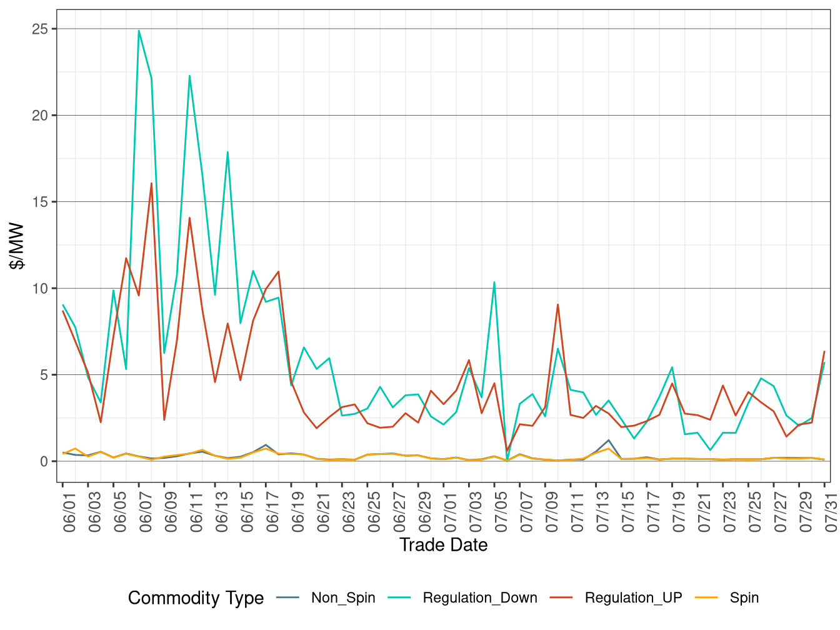The height and width of the screenshot is (630, 840).
Task: Click the highest Regulation_Down peak near 25
Action: 139,31
